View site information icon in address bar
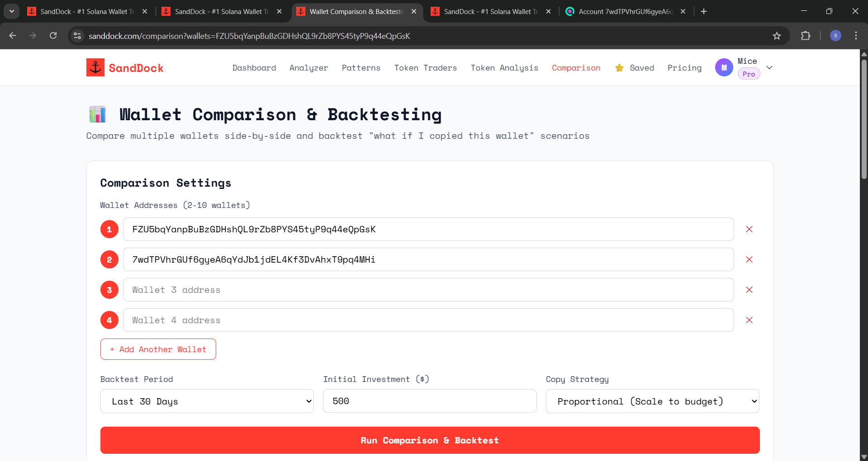868x461 pixels. (x=77, y=36)
